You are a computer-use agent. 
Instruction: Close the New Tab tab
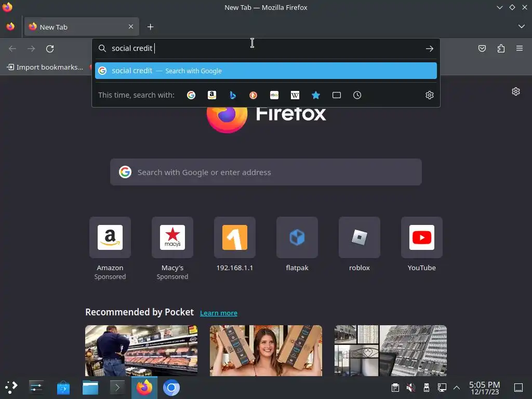click(131, 26)
